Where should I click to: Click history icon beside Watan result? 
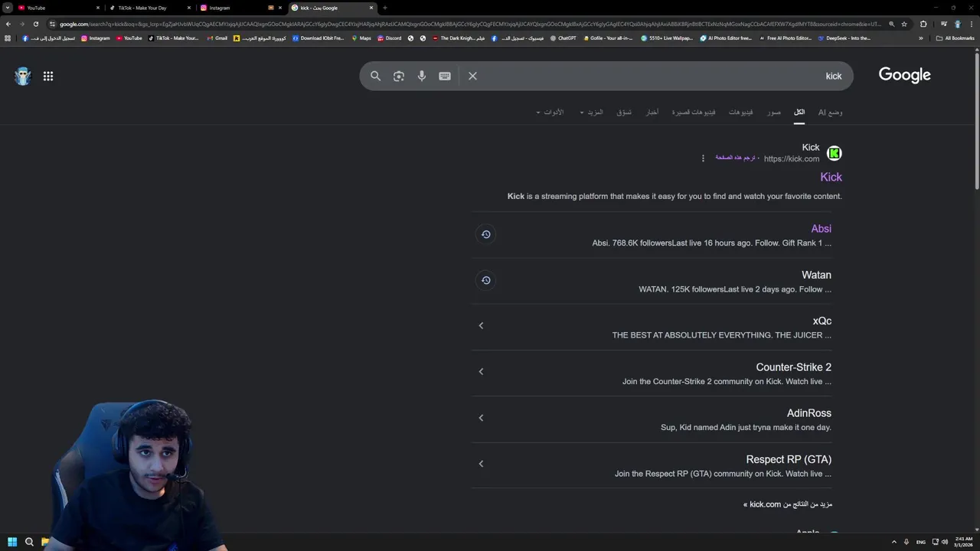[x=485, y=280]
